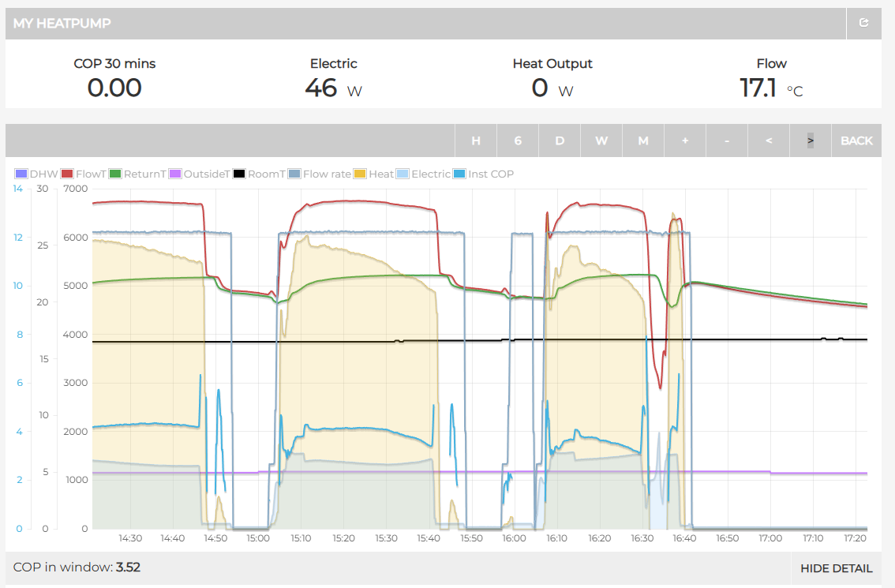Viewport: 895px width, 588px height.
Task: Select the hour (H) view button
Action: point(476,140)
